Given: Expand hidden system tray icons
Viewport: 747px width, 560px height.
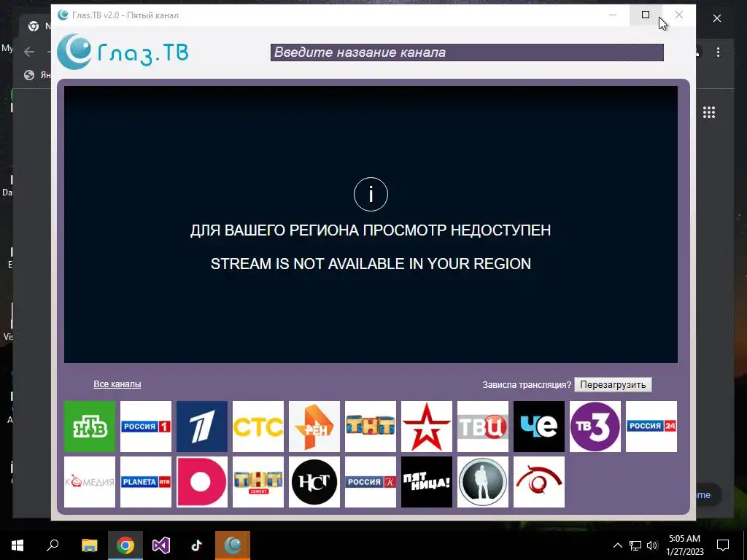Looking at the screenshot, I should (617, 545).
